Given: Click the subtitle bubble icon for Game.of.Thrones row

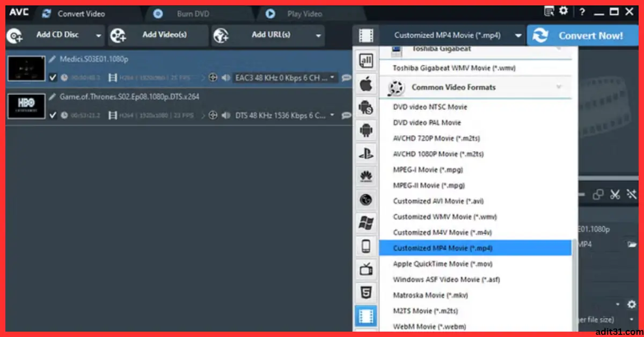Looking at the screenshot, I should tap(347, 115).
